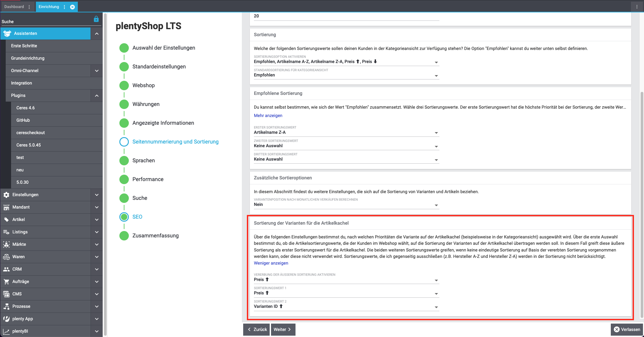Click the Weniger anzeigen link
The height and width of the screenshot is (337, 644).
271,263
